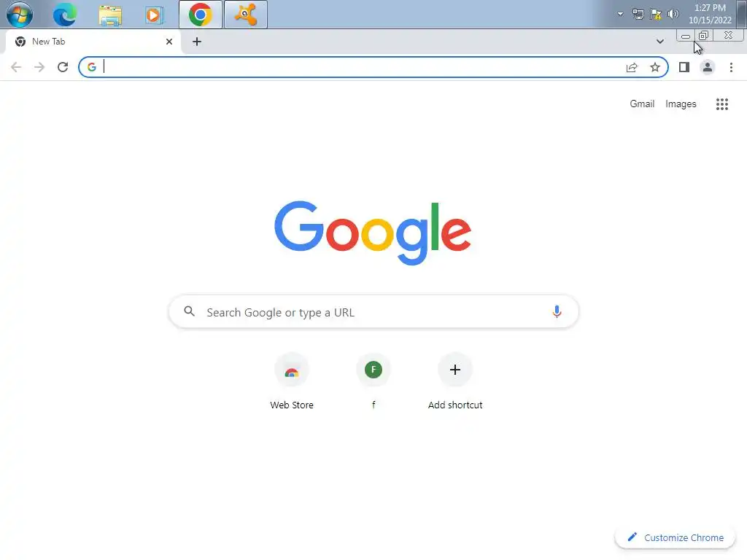Go forward using the forward arrow

pyautogui.click(x=39, y=67)
